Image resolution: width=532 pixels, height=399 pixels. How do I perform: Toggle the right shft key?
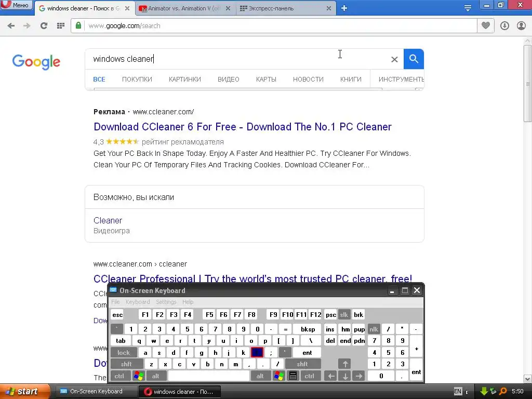coord(302,364)
